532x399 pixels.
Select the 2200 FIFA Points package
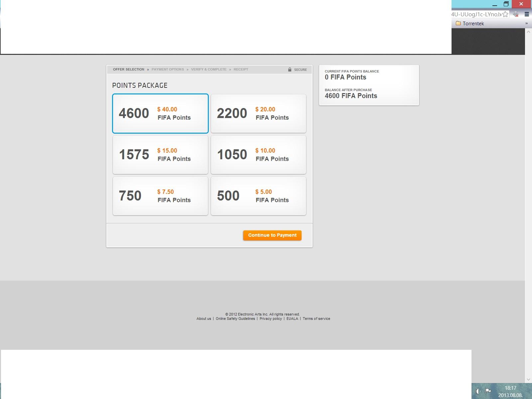click(258, 113)
